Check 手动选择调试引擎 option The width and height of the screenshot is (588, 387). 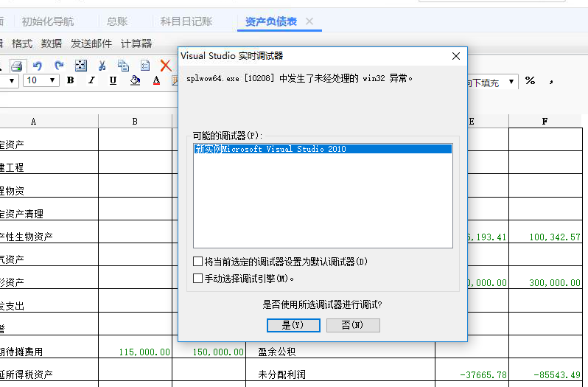(x=197, y=278)
